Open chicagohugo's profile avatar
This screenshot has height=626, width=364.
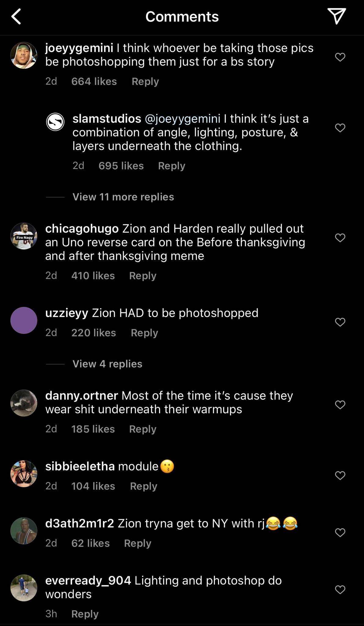pos(24,236)
